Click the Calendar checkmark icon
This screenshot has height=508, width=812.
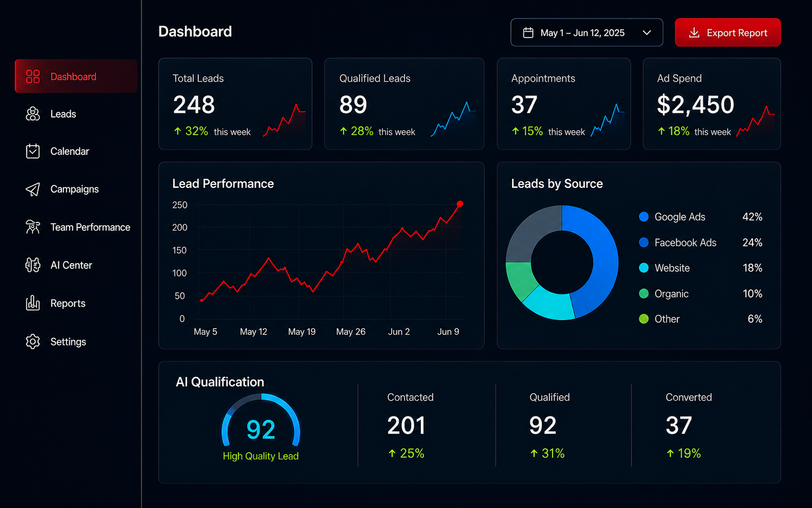[x=33, y=151]
